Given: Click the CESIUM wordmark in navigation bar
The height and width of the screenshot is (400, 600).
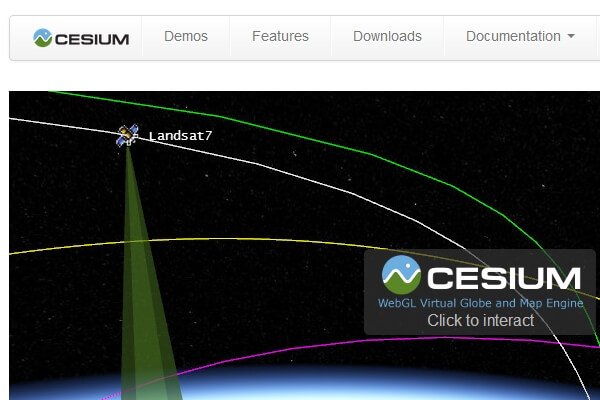Looking at the screenshot, I should (x=92, y=39).
